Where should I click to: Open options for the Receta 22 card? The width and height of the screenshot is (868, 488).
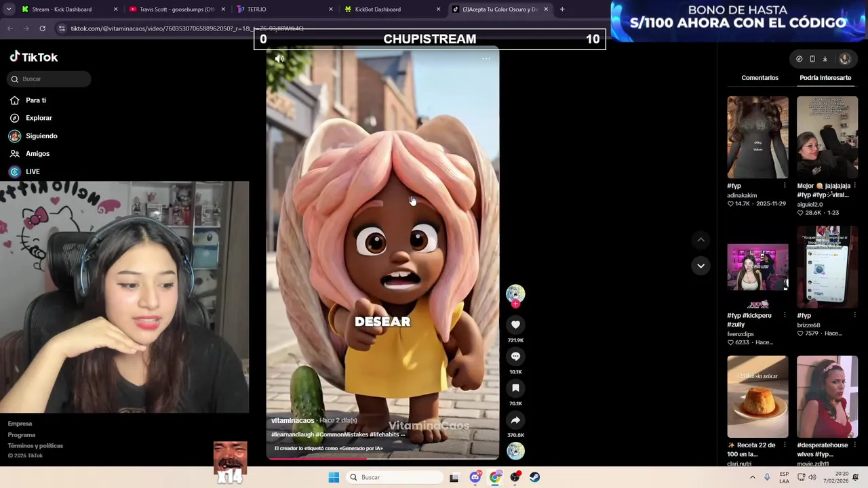(785, 445)
